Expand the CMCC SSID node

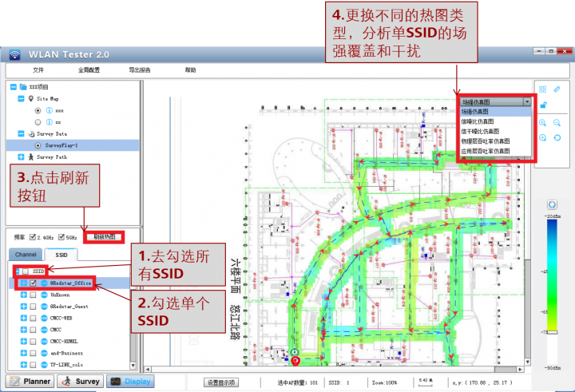coord(23,330)
